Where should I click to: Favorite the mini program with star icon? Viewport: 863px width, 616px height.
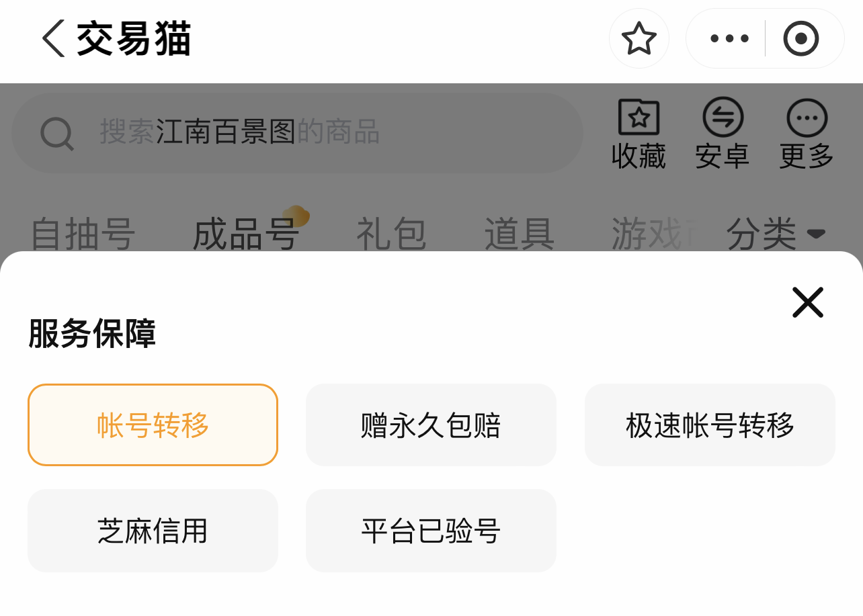pyautogui.click(x=639, y=38)
